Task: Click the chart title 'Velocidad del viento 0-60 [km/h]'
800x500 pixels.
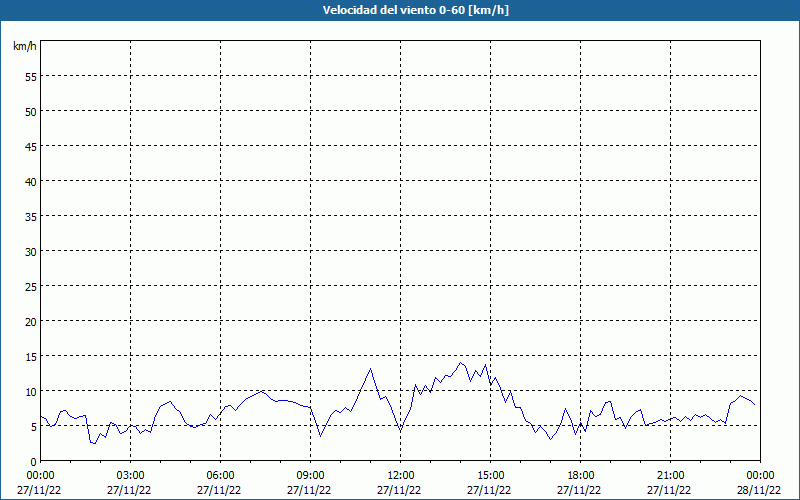Action: coord(415,10)
